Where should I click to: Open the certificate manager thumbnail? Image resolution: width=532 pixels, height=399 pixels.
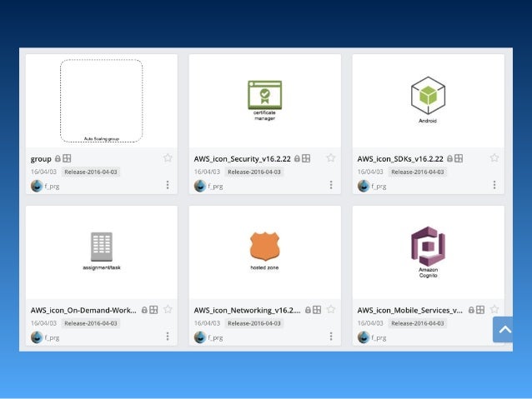click(x=265, y=101)
